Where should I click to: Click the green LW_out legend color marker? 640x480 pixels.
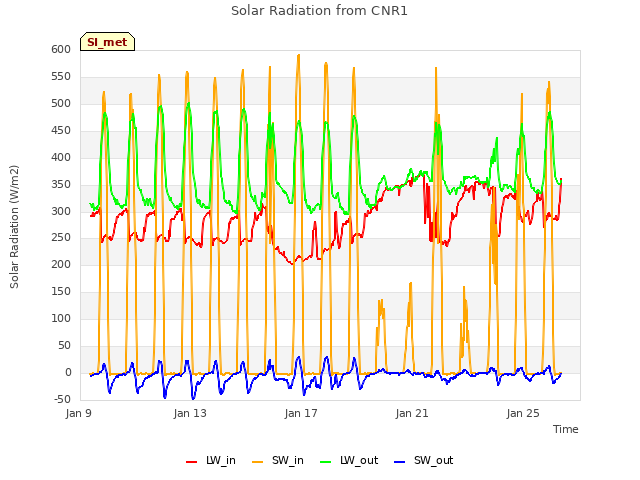[325, 462]
